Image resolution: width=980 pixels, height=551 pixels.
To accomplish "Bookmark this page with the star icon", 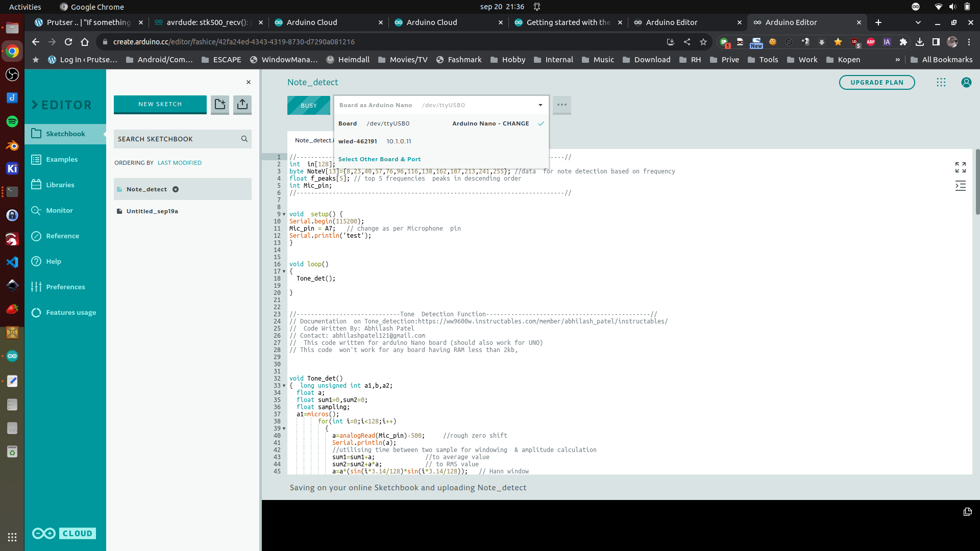I will click(703, 42).
